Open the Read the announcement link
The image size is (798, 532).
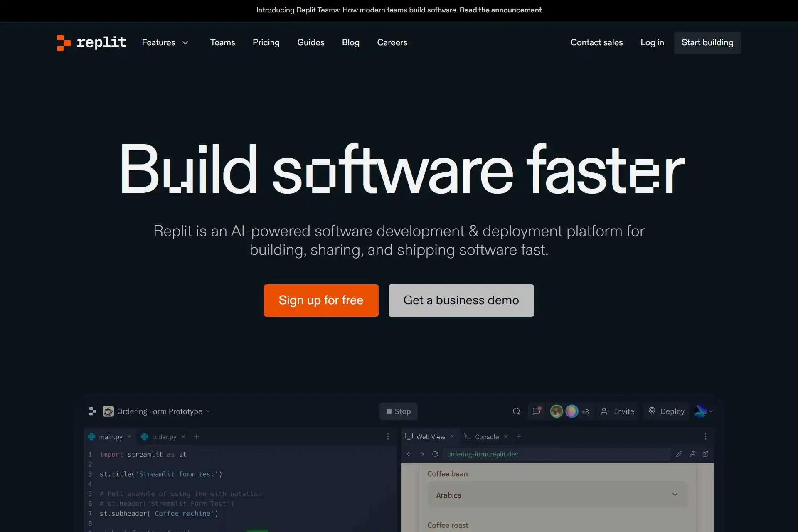point(500,10)
